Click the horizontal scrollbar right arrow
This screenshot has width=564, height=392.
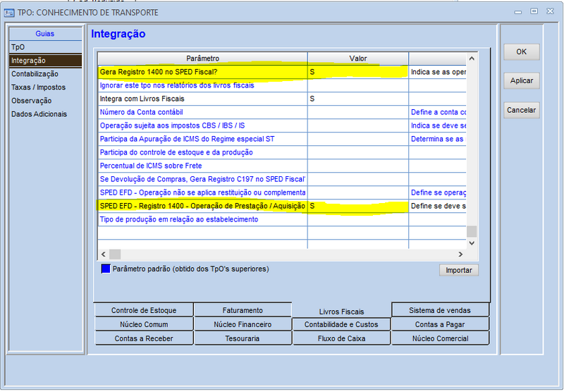tap(461, 254)
